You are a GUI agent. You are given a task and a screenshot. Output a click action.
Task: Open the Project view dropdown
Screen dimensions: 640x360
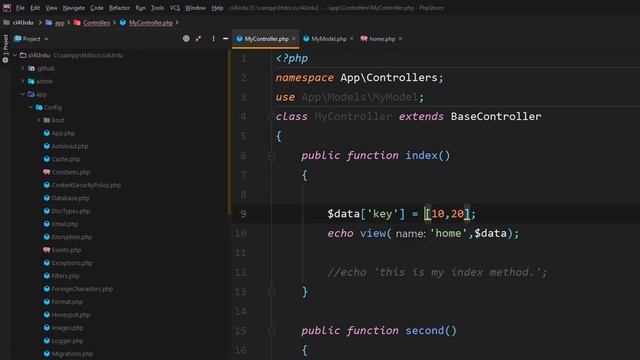coord(31,39)
